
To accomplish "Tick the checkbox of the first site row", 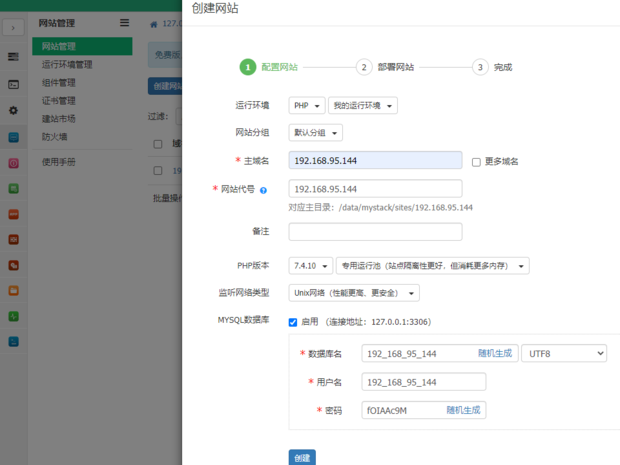I will [158, 170].
